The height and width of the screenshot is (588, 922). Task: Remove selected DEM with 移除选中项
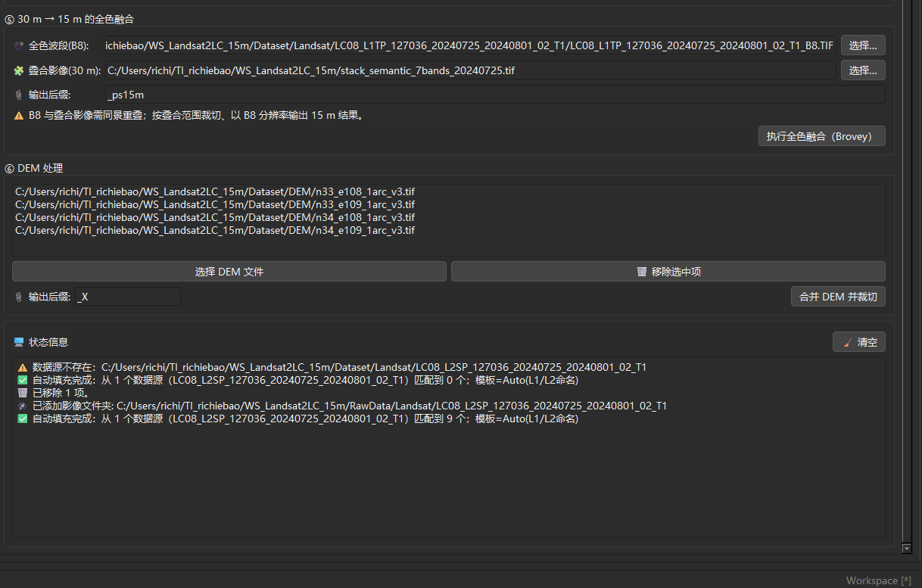point(668,272)
